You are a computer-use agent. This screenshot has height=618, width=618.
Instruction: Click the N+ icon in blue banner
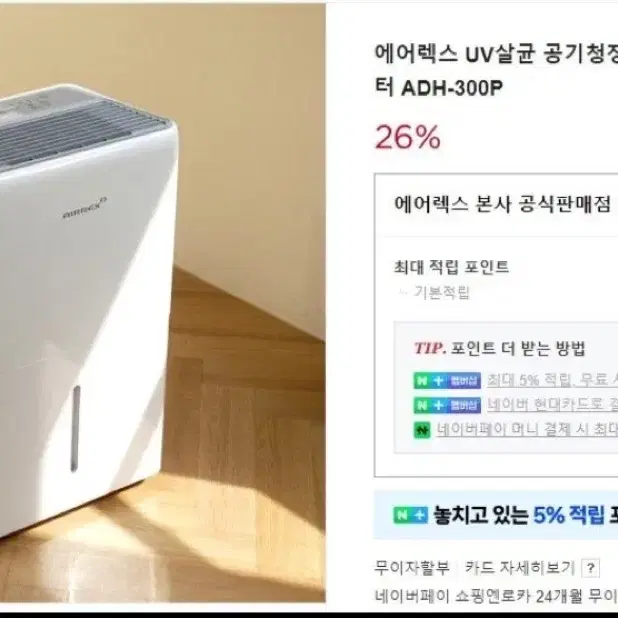(x=410, y=515)
